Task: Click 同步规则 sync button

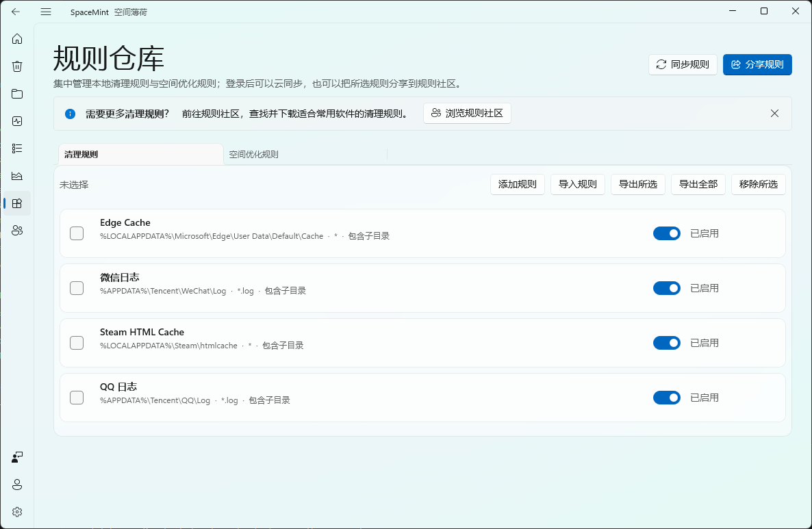Action: click(x=683, y=64)
